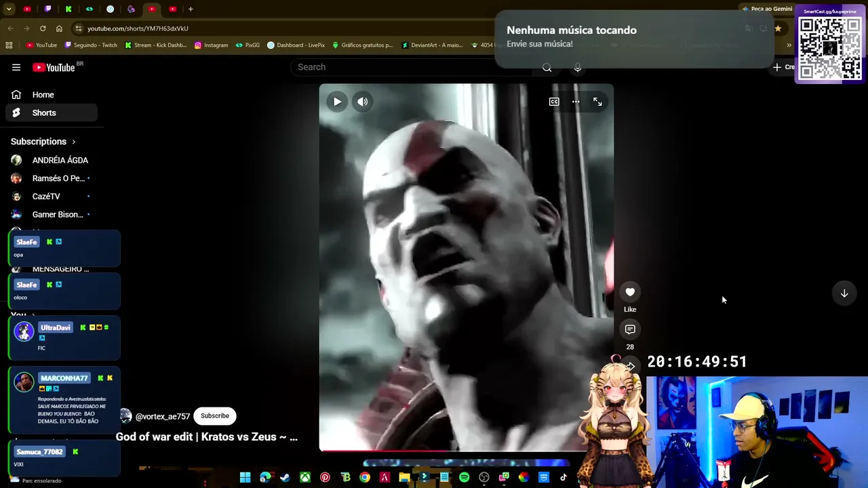Enter fullscreen for the Short

point(597,102)
